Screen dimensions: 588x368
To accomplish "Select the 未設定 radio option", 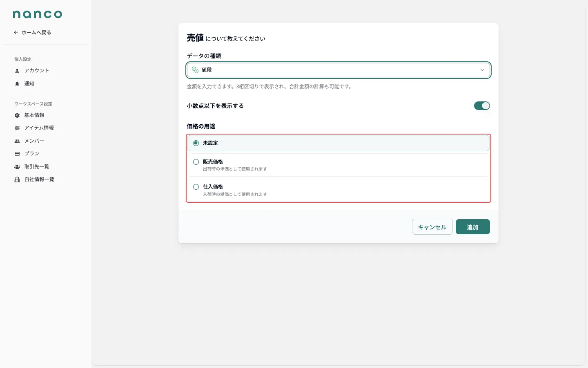I will [339, 143].
